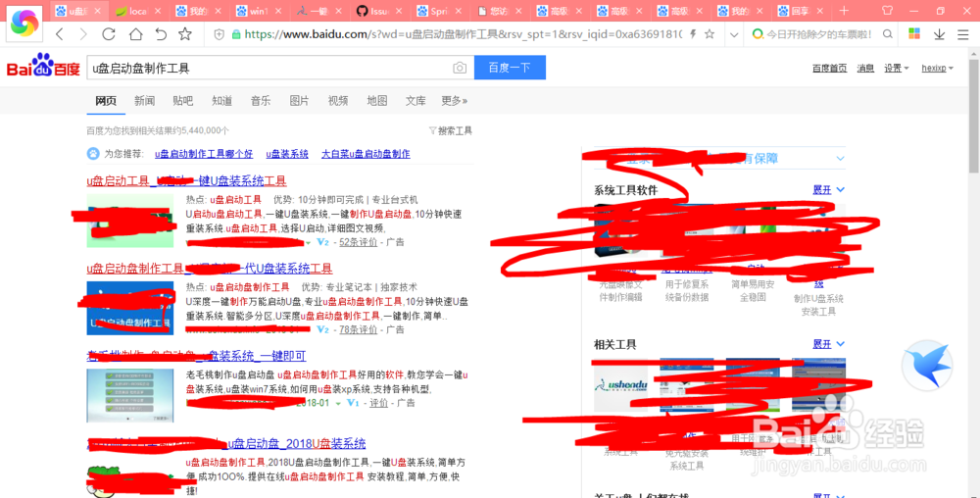Open suggestion u盘启动制作工具哪个好
Viewport: 980px width, 498px height.
[x=204, y=154]
